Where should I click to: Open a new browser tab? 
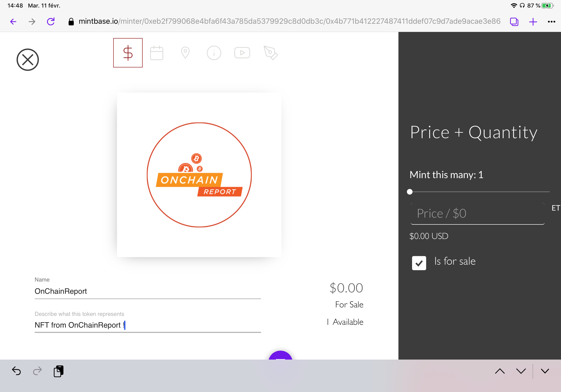(533, 22)
